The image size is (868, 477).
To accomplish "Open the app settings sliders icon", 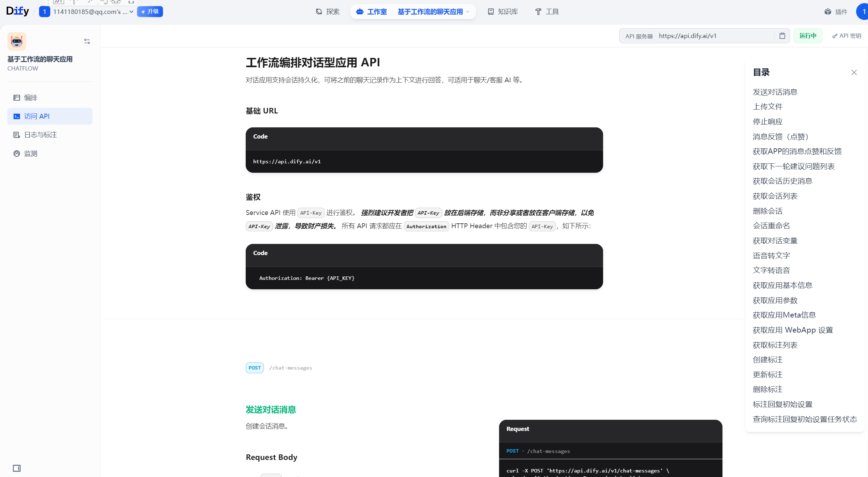I will [x=87, y=42].
